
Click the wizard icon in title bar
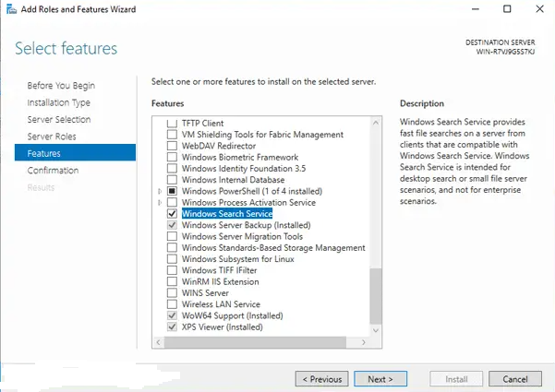click(10, 9)
